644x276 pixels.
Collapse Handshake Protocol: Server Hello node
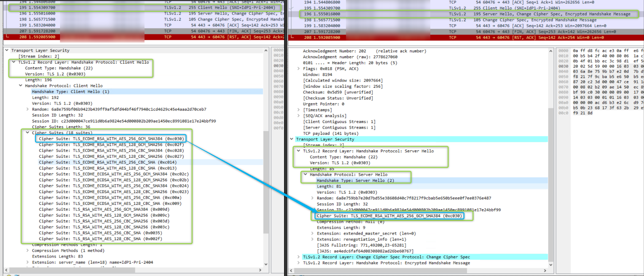(x=306, y=175)
